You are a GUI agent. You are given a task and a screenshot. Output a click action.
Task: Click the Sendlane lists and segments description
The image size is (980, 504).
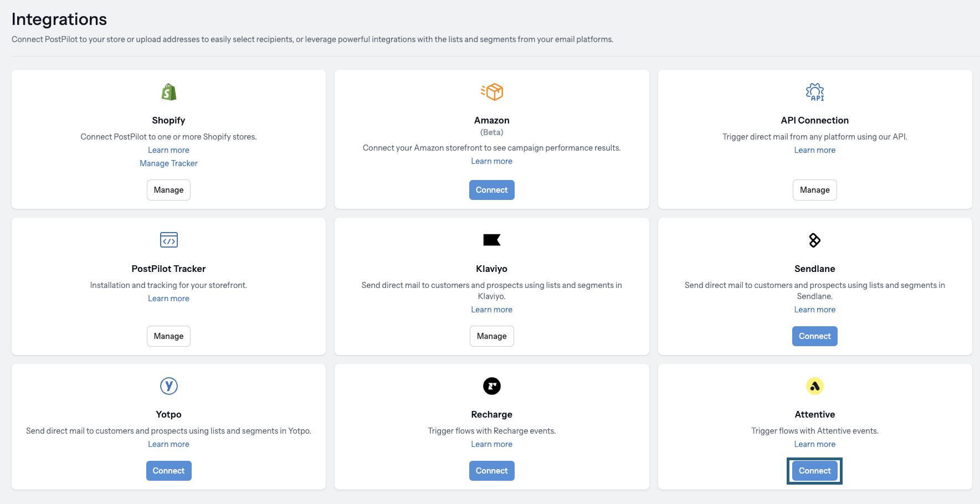815,291
